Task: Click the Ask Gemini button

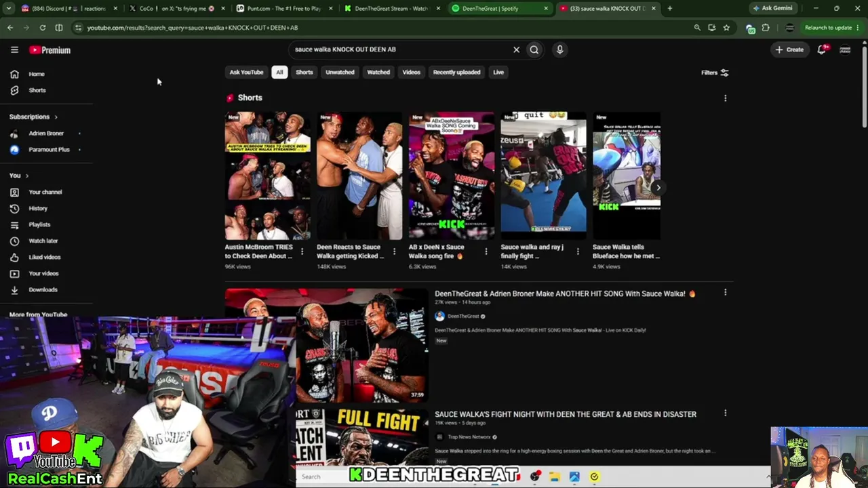Action: (x=772, y=8)
